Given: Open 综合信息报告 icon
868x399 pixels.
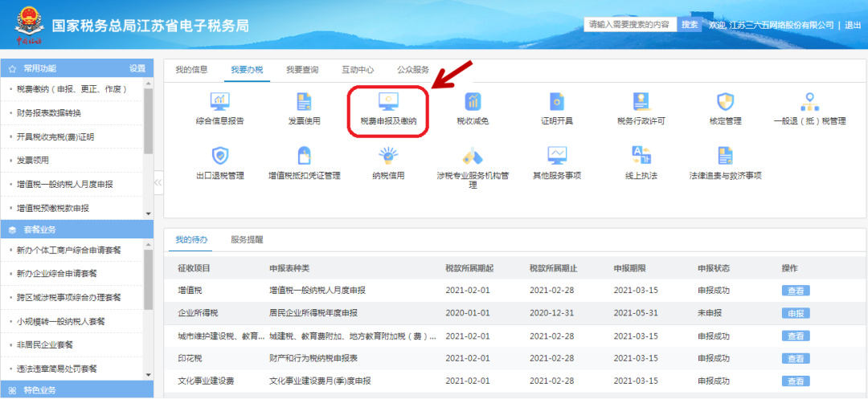Looking at the screenshot, I should (220, 102).
